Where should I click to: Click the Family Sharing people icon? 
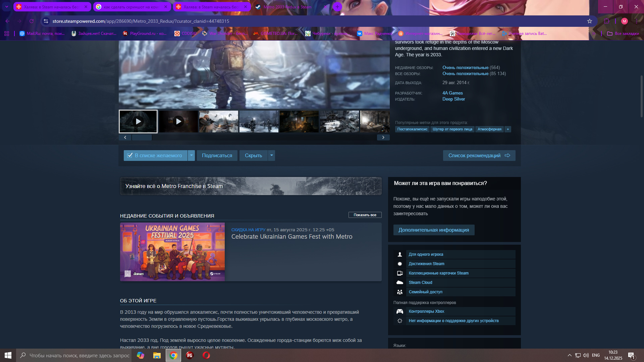click(x=399, y=292)
